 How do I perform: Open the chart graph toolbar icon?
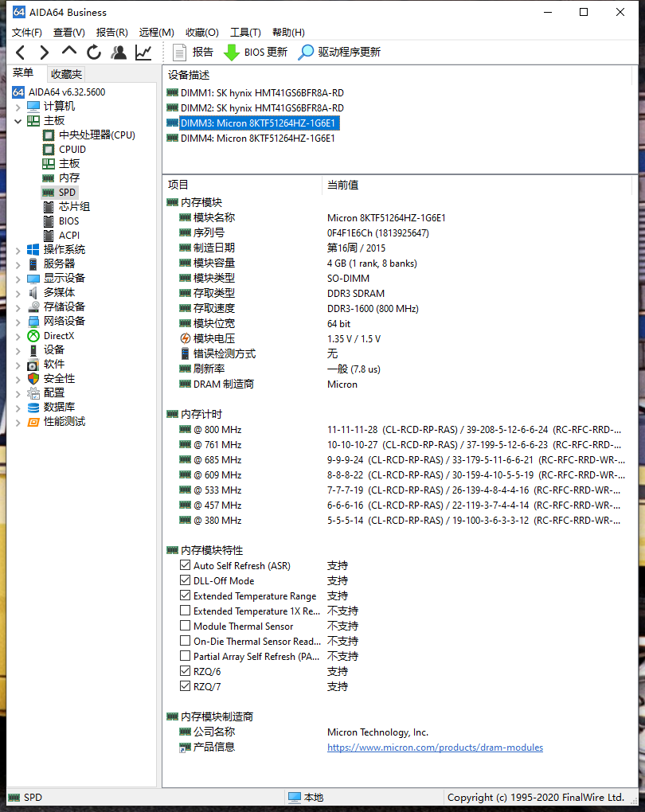(143, 53)
